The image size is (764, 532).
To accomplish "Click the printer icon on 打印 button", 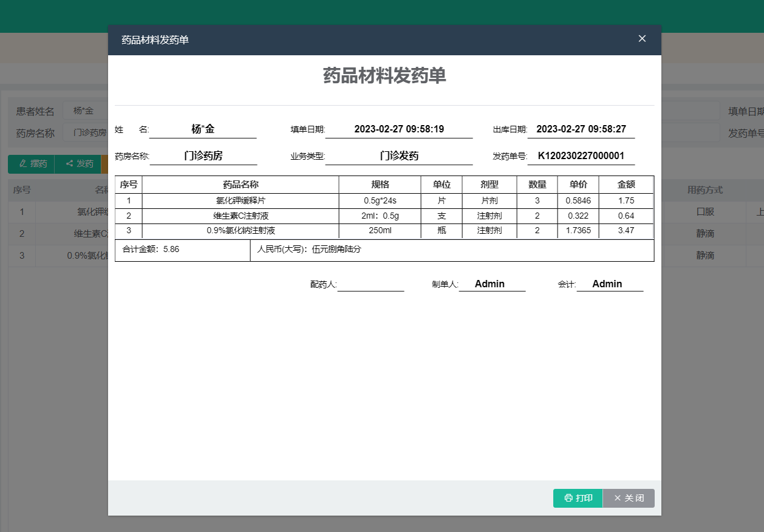I will [x=568, y=498].
